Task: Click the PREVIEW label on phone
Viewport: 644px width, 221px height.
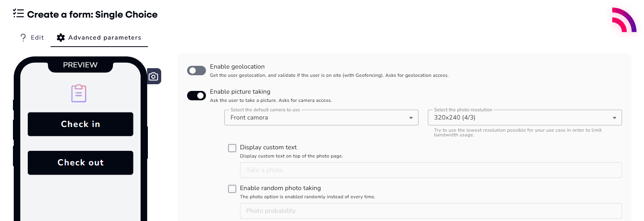Action: [x=80, y=65]
